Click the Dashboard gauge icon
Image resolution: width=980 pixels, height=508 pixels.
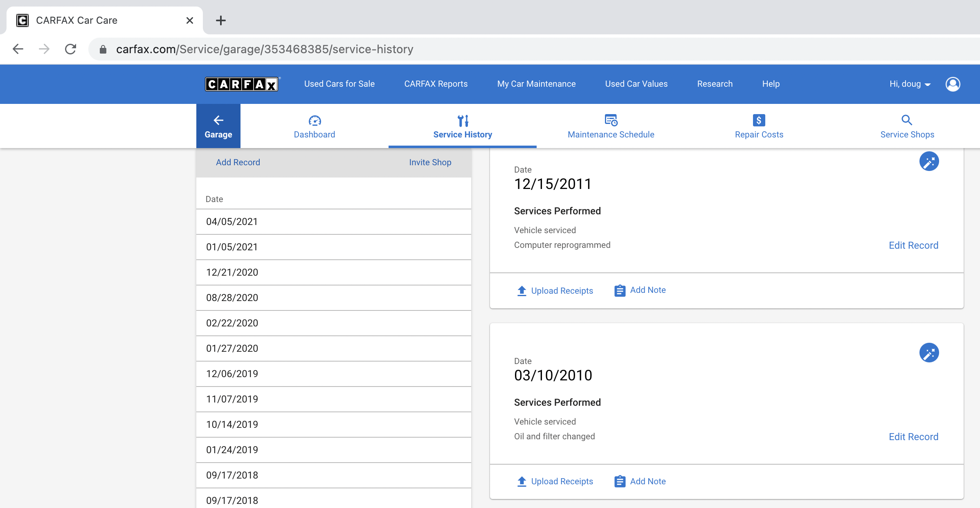pyautogui.click(x=315, y=120)
